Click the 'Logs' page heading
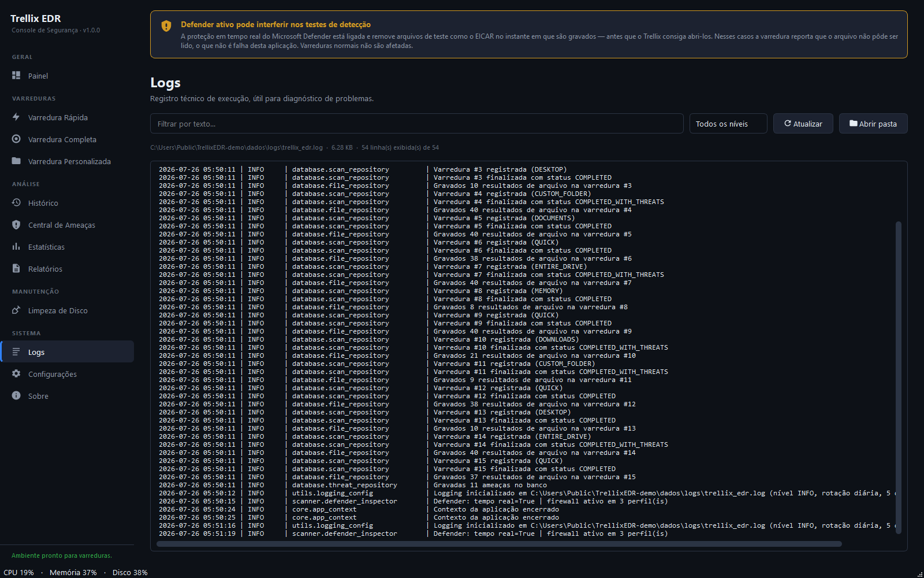Screen dimensions: 924x578 click(166, 83)
